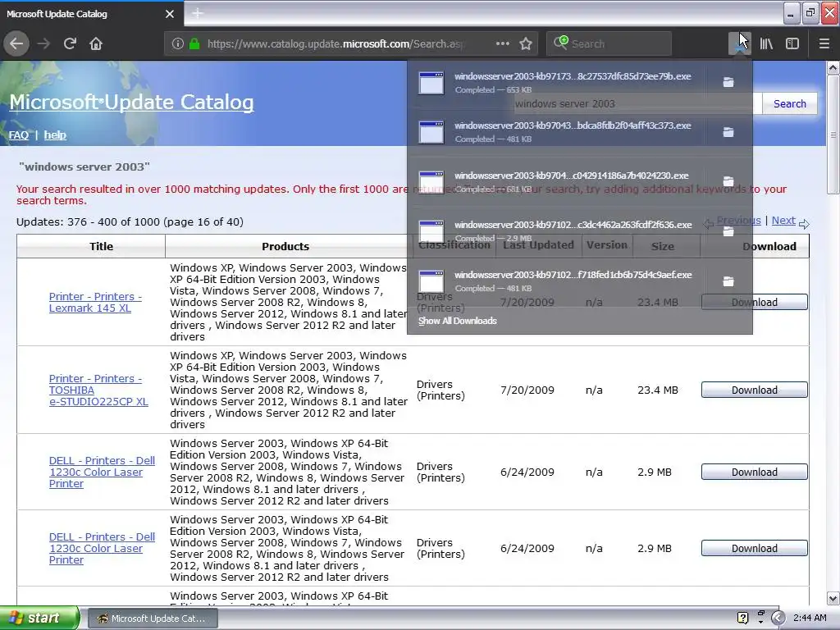
Task: Open the help link
Action: 55,135
